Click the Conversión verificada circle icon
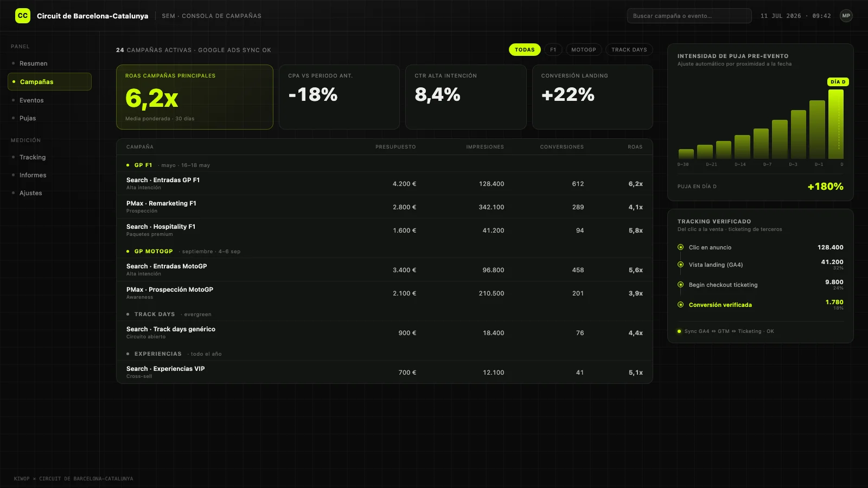The width and height of the screenshot is (868, 488). [680, 305]
